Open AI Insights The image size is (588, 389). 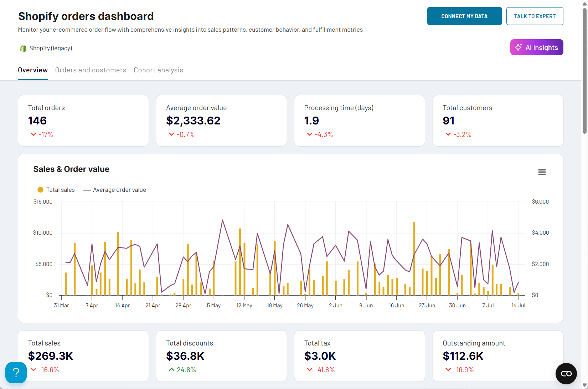[x=536, y=47]
